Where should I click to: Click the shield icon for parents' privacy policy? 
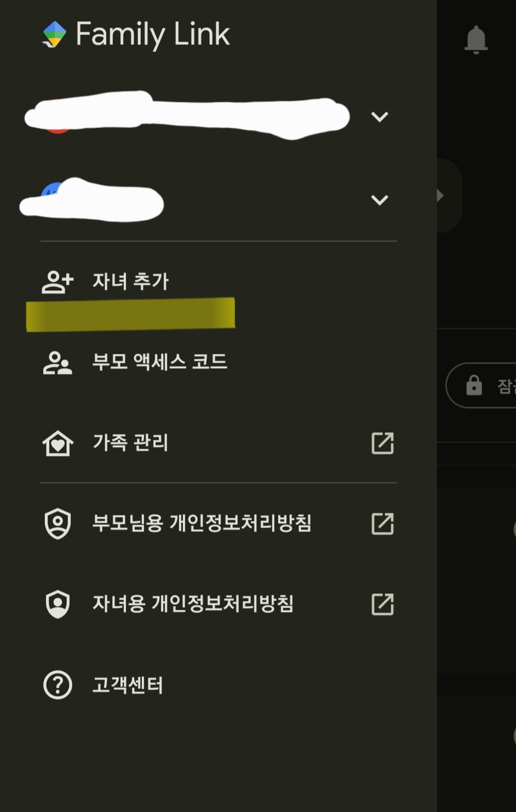point(58,524)
